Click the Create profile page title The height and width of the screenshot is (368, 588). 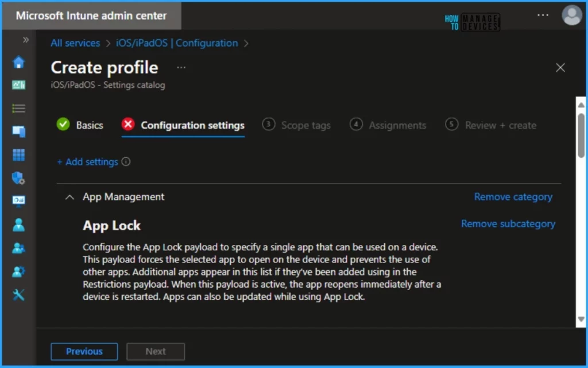coord(105,68)
